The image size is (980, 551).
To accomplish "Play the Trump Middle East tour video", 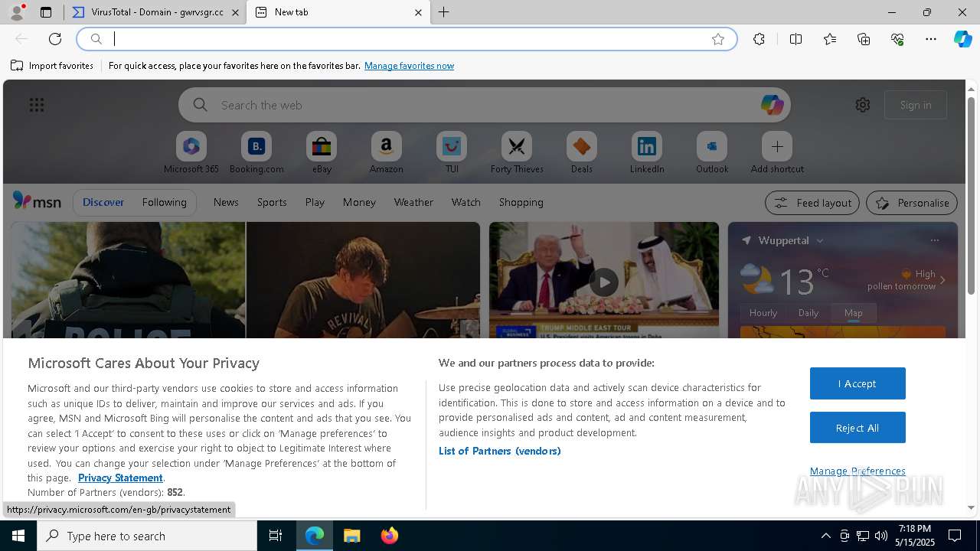I will (x=604, y=282).
